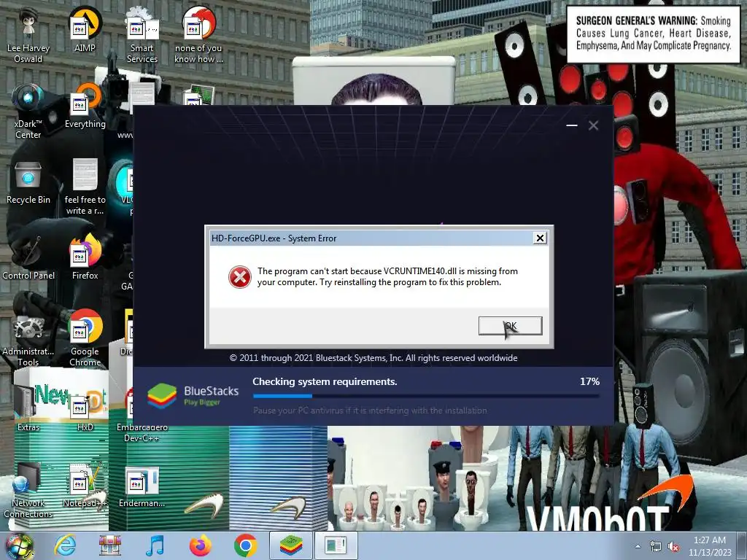This screenshot has width=747, height=560.
Task: Open the Everything desktop shortcut
Action: pyautogui.click(x=85, y=105)
